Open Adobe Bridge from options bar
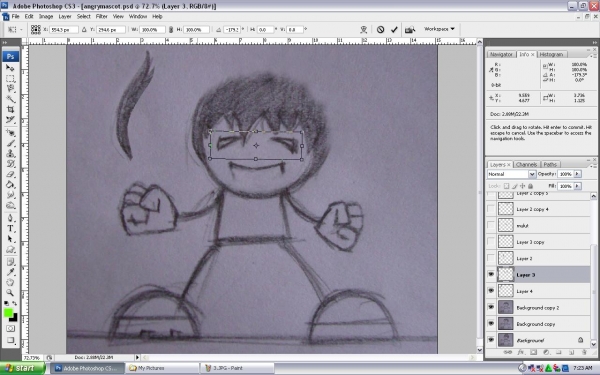The width and height of the screenshot is (600, 375). tap(410, 29)
